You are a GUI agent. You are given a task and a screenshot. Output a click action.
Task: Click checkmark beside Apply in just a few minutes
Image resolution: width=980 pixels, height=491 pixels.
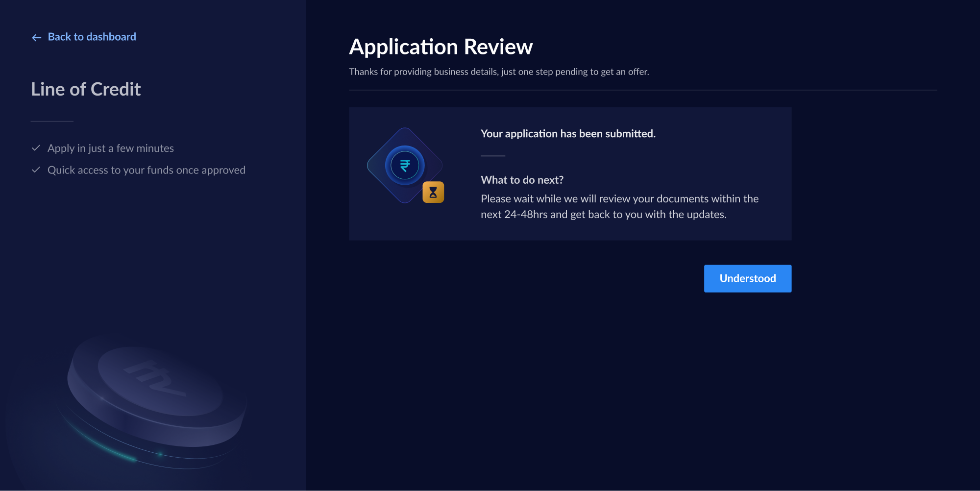coord(36,148)
